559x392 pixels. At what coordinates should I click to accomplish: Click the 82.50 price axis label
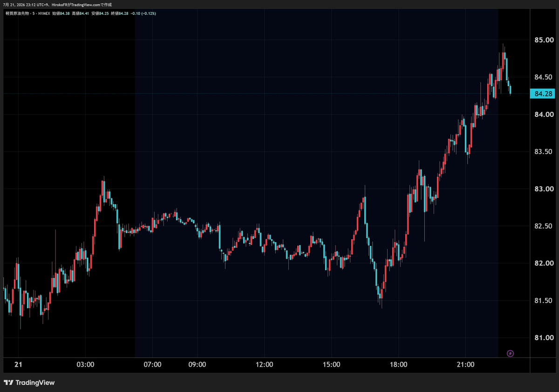tap(544, 226)
